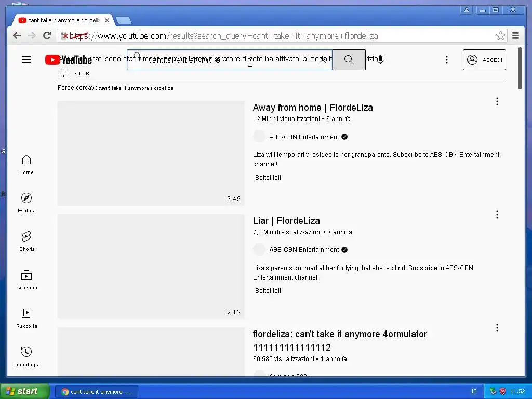Click the Chrome taskbar item
Screen dimensions: 532x399
[97, 392]
